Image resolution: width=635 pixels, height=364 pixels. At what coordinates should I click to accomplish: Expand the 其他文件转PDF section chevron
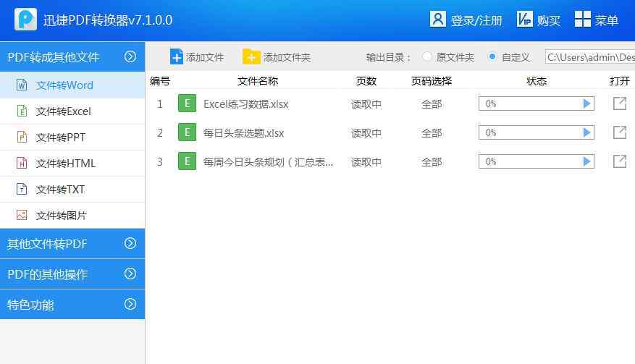(x=130, y=243)
